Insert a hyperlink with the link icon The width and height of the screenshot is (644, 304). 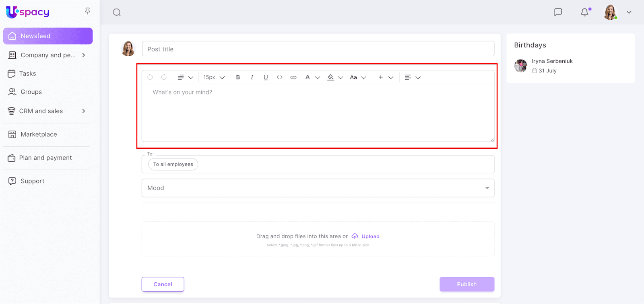coord(293,77)
